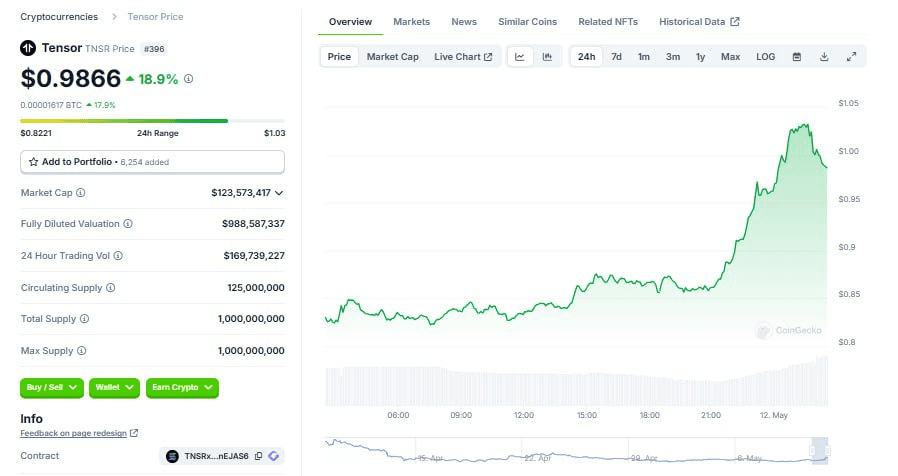Screen dimensions: 898x476
Task: Select the 7d time range
Action: point(616,57)
